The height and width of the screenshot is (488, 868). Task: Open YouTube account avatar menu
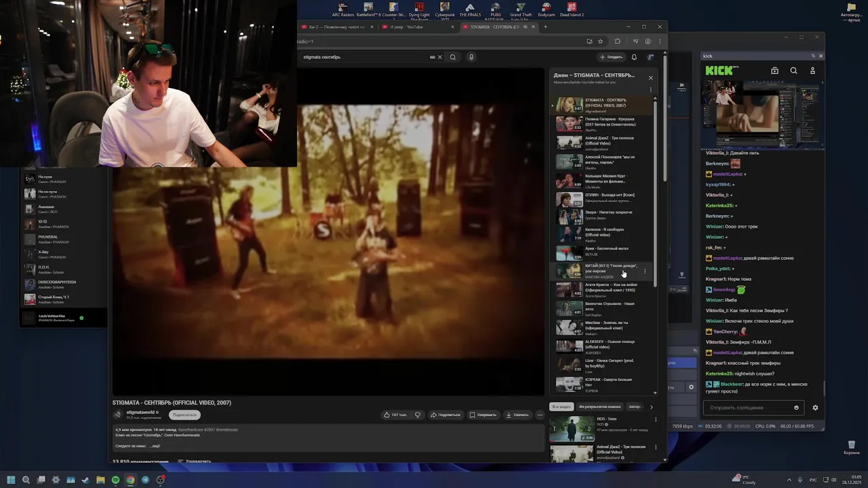[x=651, y=57]
